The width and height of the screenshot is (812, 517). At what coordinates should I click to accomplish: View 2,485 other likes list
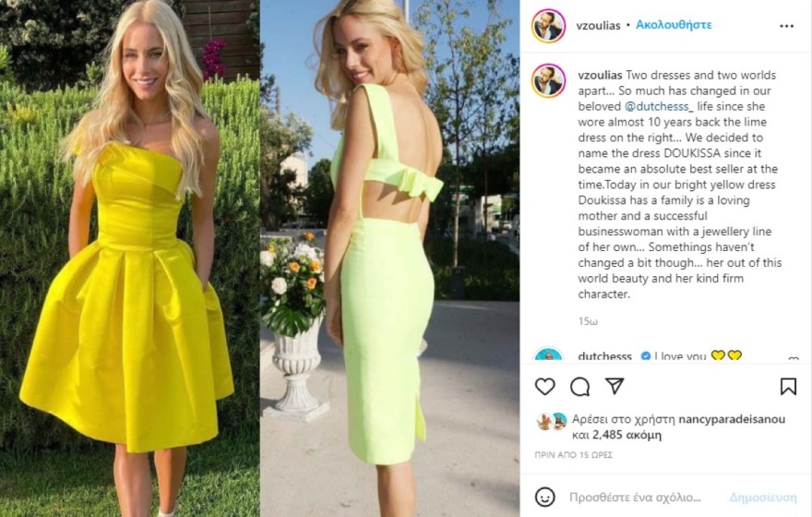(627, 435)
